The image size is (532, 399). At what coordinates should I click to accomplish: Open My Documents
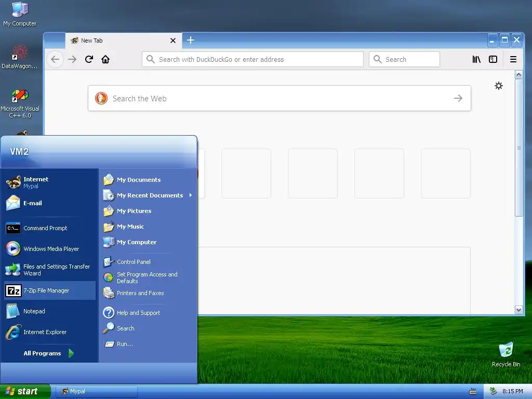point(148,179)
